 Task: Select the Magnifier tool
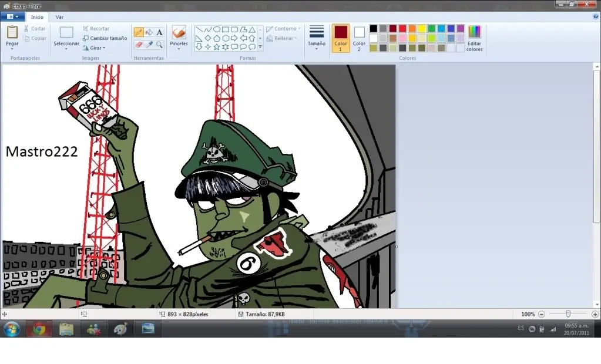coord(159,45)
